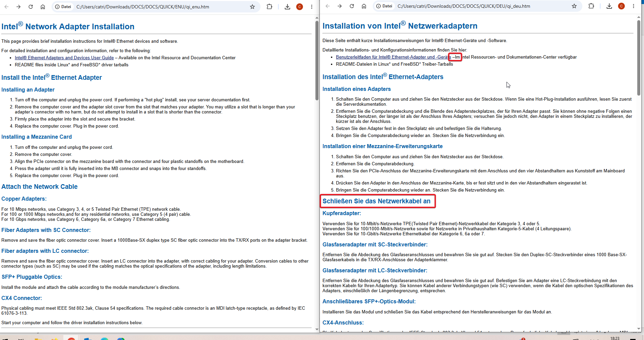Click the 'Installing a Mezzanine Card' subheading
The height and width of the screenshot is (340, 644).
coord(36,137)
